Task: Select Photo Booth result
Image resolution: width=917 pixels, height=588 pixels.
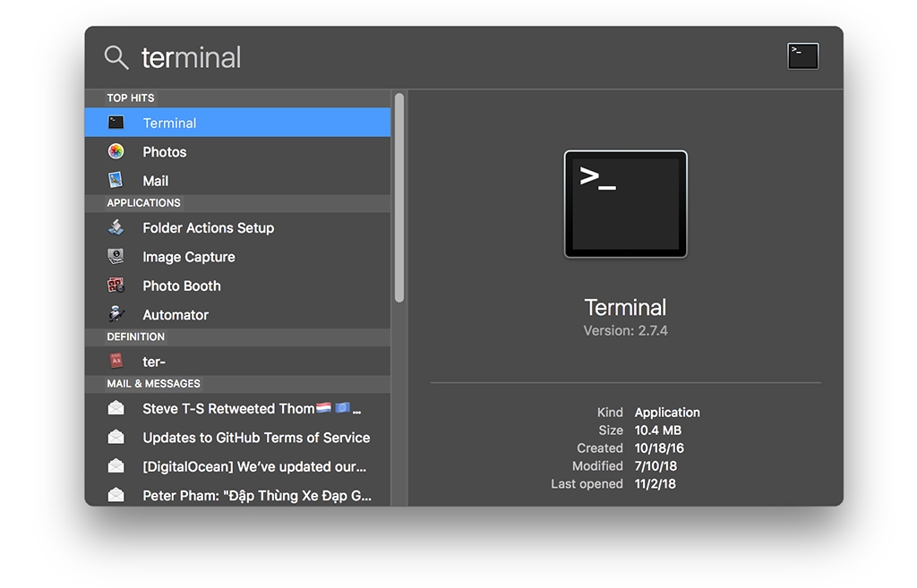Action: 237,285
